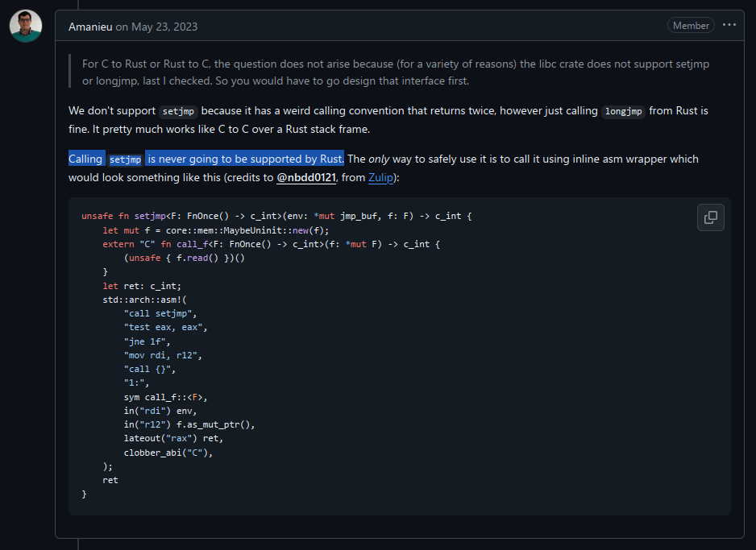Viewport: 756px width, 550px height.
Task: Open the comment permalink 'on May 23, 2023'
Action: pyautogui.click(x=156, y=27)
